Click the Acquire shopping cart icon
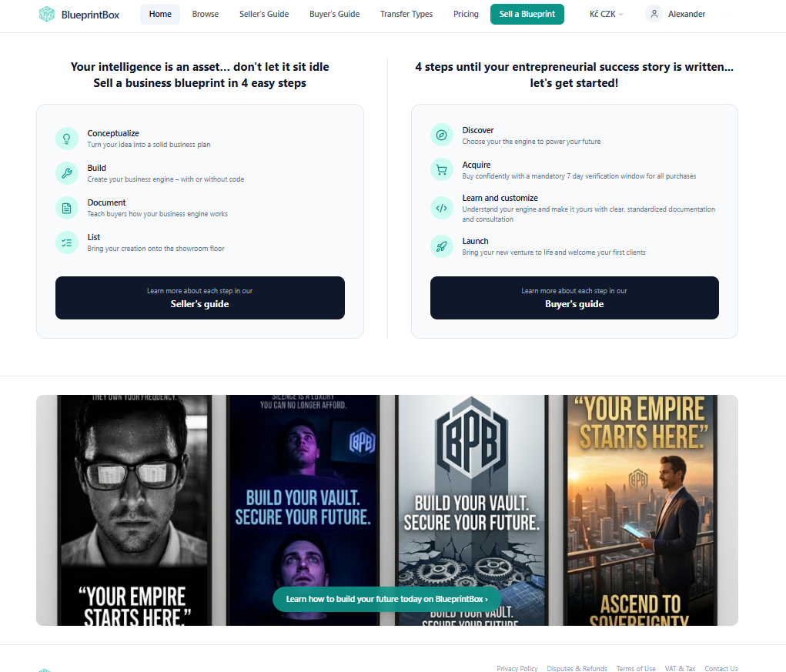 coord(442,170)
